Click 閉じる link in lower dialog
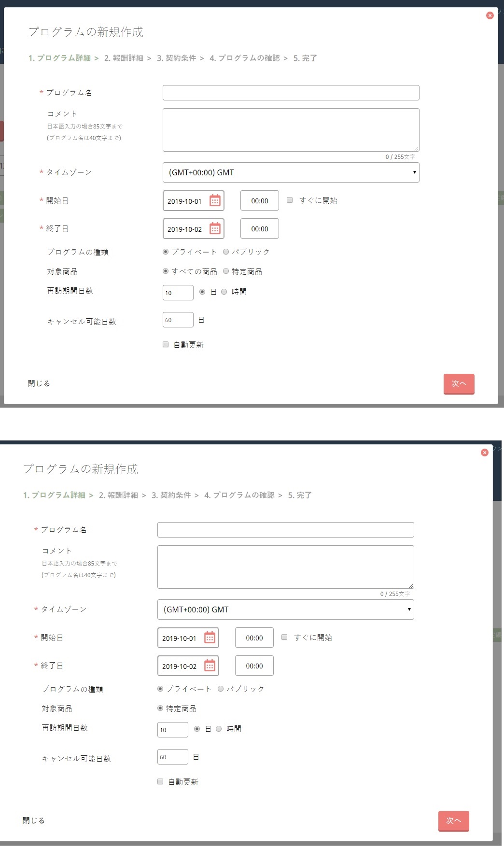 33,820
